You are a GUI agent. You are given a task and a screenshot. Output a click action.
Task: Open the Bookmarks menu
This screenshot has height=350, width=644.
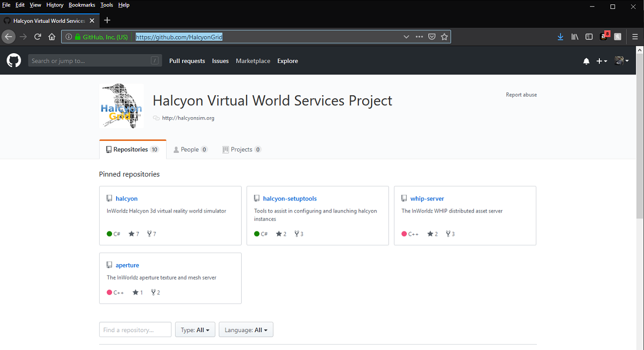pyautogui.click(x=82, y=5)
